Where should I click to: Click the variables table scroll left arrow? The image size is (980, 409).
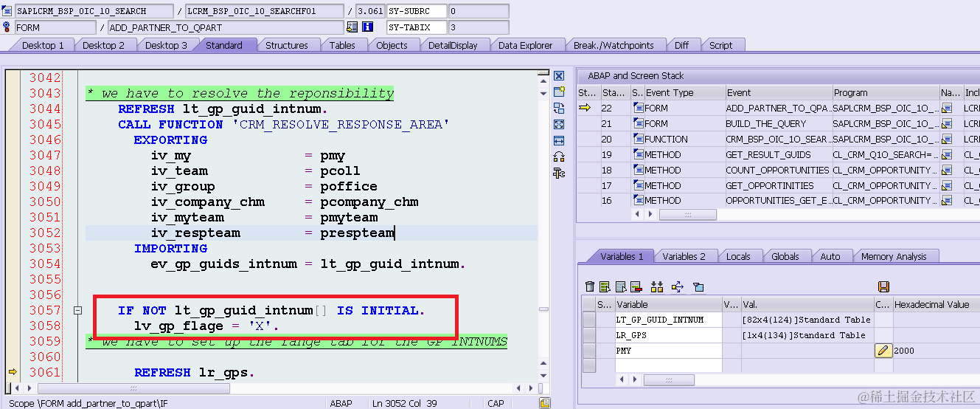point(622,379)
